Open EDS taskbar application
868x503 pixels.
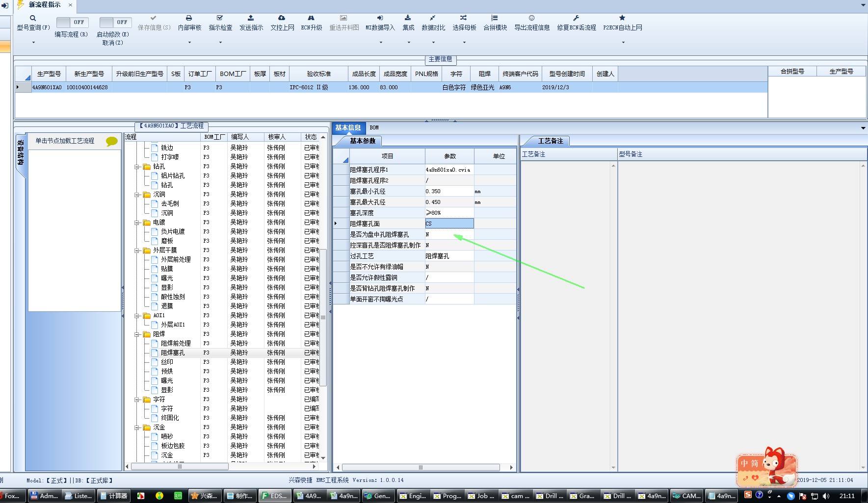[274, 496]
